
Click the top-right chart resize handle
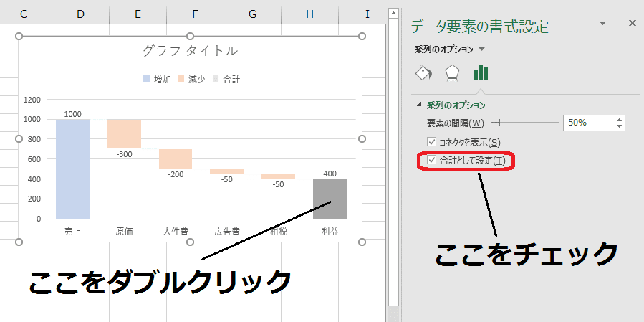(x=362, y=36)
